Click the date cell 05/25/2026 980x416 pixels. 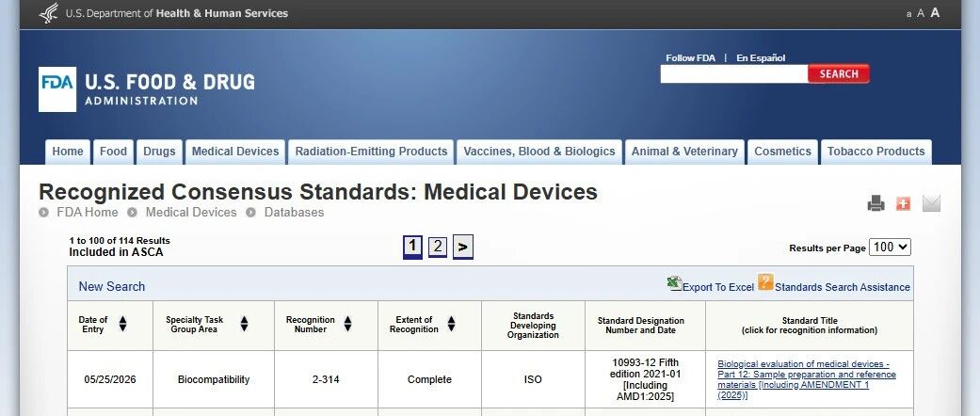(x=110, y=380)
